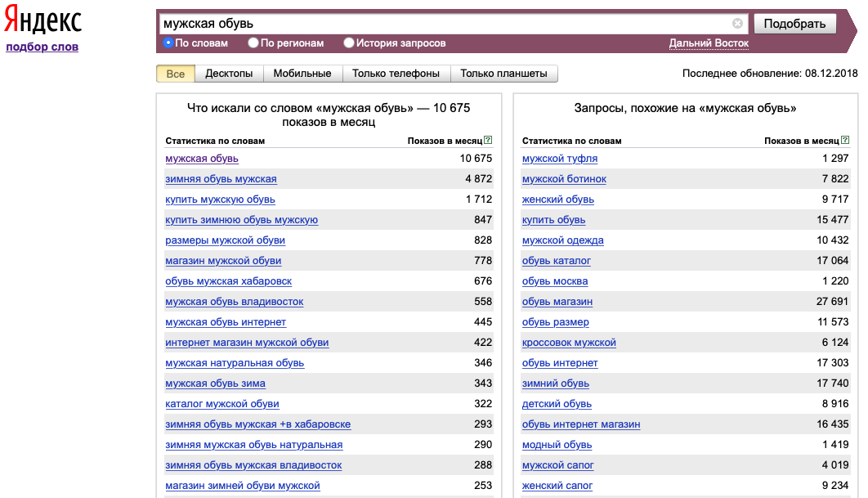This screenshot has height=498, width=868.
Task: Open 'интернет магазин мужской обуви' link
Action: click(247, 343)
